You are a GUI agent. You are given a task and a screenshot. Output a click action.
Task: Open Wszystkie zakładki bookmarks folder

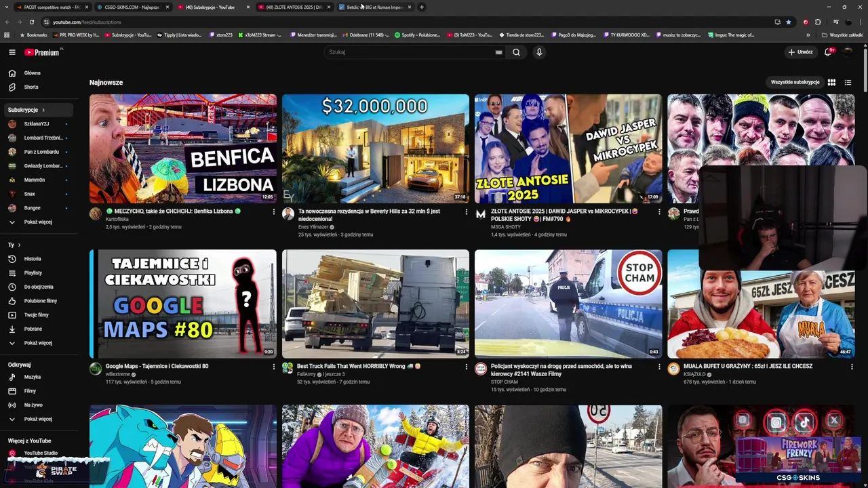point(842,35)
